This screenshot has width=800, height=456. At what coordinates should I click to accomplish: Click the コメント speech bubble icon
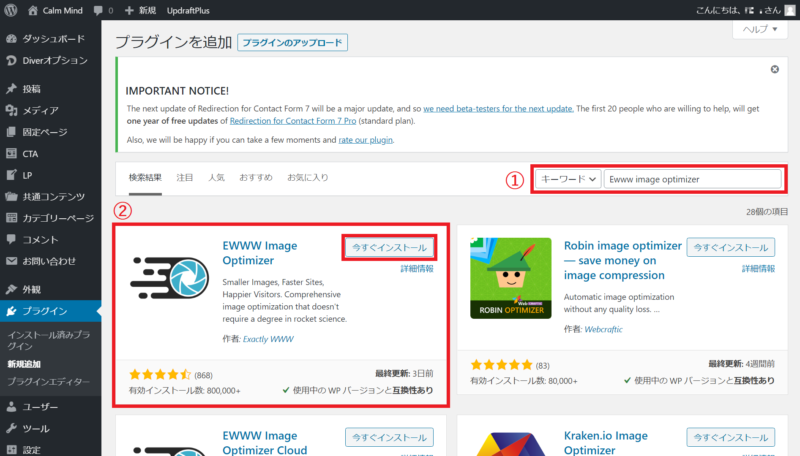[x=11, y=239]
